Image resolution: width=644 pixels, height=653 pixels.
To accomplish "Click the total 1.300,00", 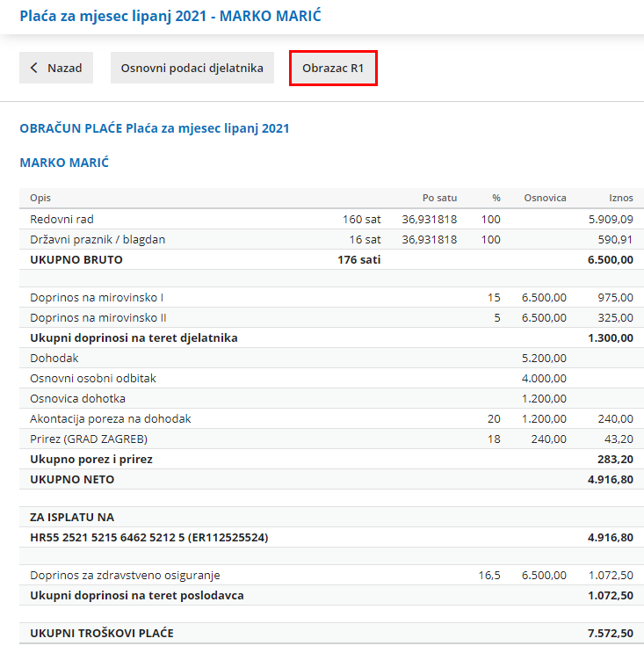I will (611, 337).
